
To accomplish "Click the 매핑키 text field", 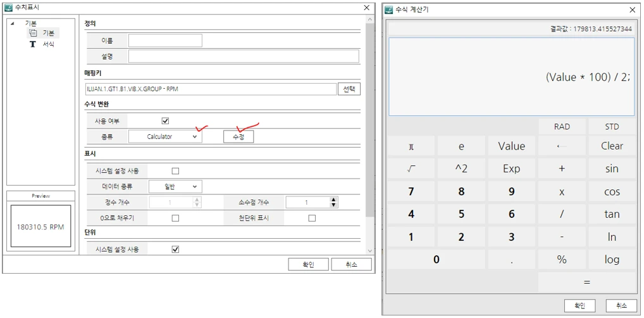I will 211,89.
